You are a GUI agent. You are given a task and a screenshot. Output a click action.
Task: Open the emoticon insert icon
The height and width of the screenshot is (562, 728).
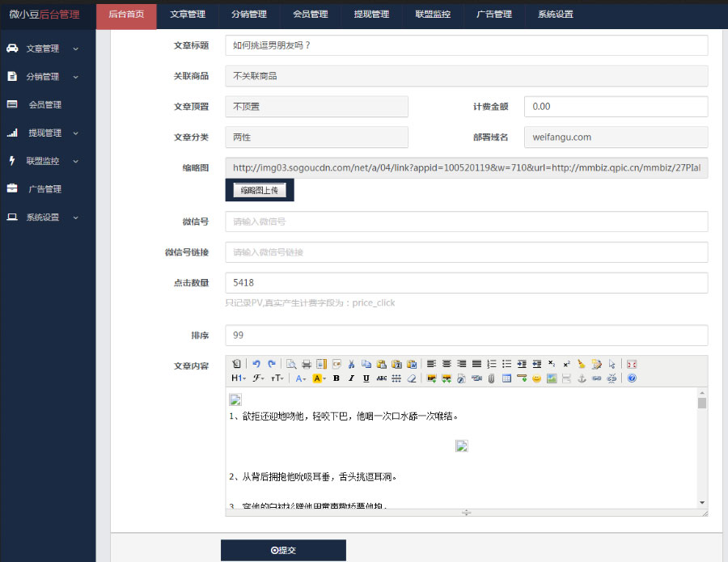coord(536,378)
